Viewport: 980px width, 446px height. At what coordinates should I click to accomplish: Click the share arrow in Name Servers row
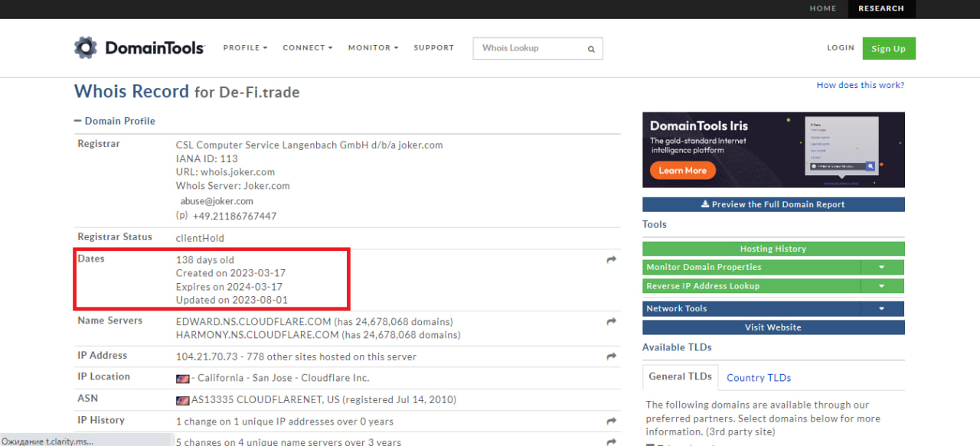coord(611,322)
